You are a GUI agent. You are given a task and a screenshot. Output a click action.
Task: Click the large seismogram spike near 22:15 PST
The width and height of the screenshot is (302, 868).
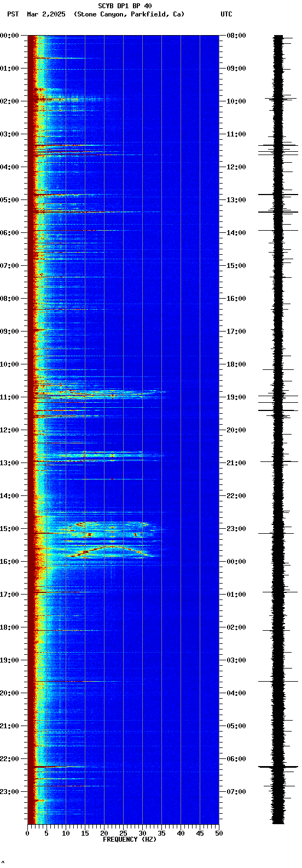coord(278,767)
